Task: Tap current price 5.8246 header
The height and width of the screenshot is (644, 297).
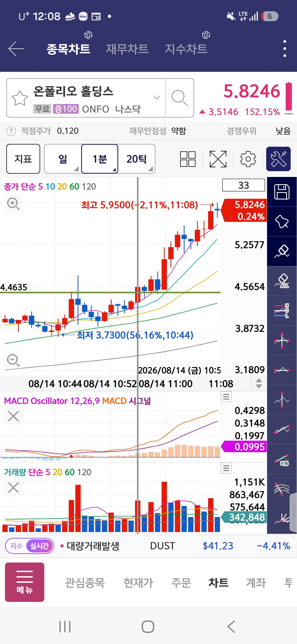Action: [252, 91]
